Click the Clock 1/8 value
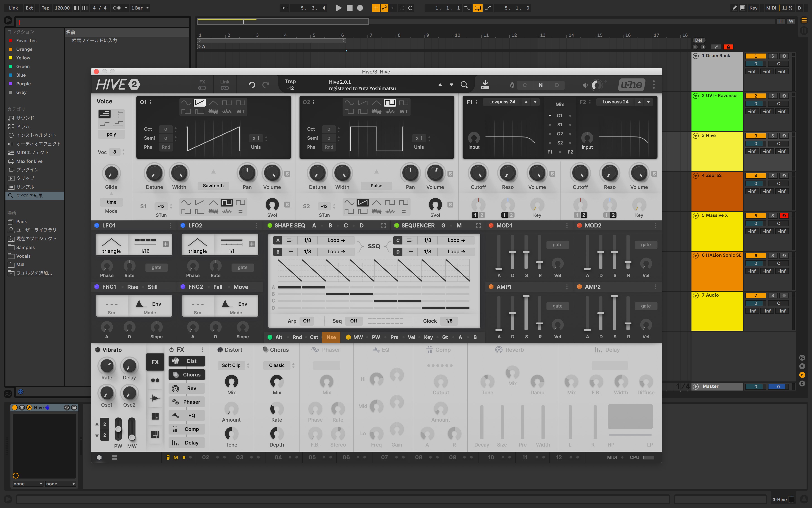This screenshot has width=812, height=508. (x=449, y=321)
